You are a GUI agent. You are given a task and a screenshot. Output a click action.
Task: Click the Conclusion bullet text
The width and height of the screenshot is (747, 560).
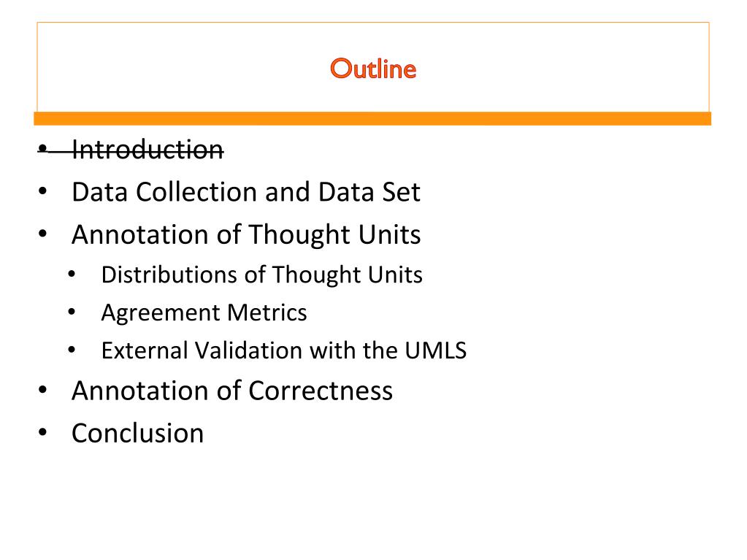pos(138,433)
